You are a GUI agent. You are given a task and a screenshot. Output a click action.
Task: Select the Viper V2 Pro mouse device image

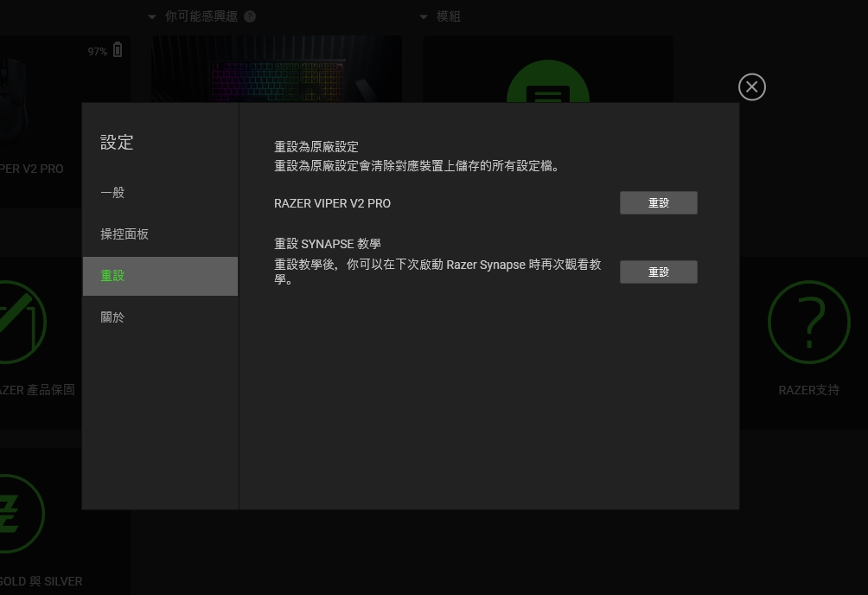[12, 101]
